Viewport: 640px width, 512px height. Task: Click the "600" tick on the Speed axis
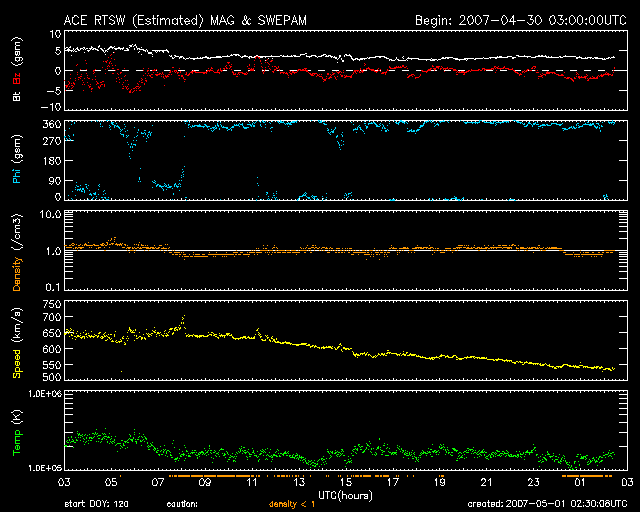tap(51, 349)
